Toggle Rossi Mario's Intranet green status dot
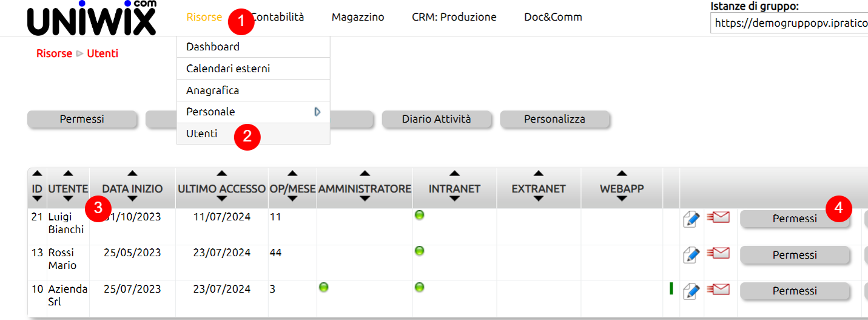Screen dimensions: 868x320 click(x=419, y=251)
